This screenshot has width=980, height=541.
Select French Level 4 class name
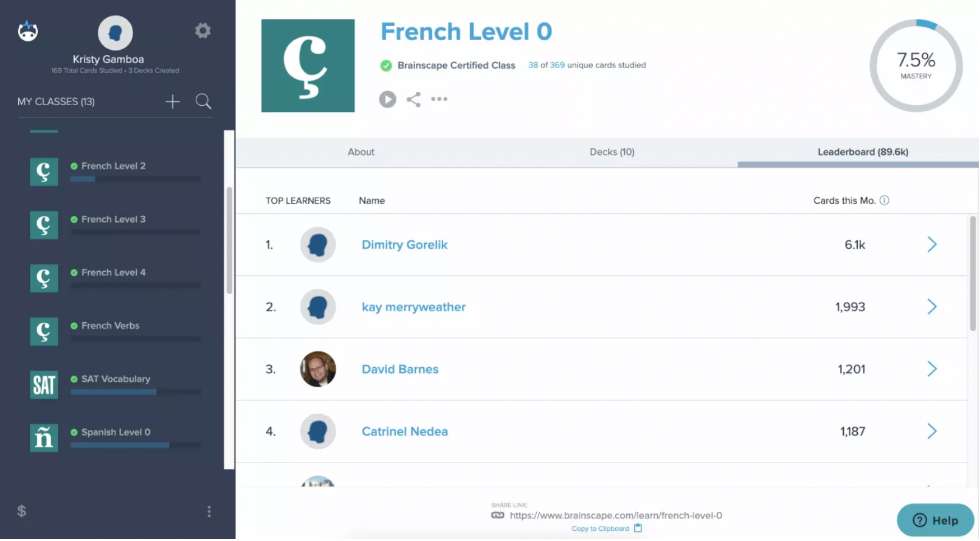[x=113, y=273]
